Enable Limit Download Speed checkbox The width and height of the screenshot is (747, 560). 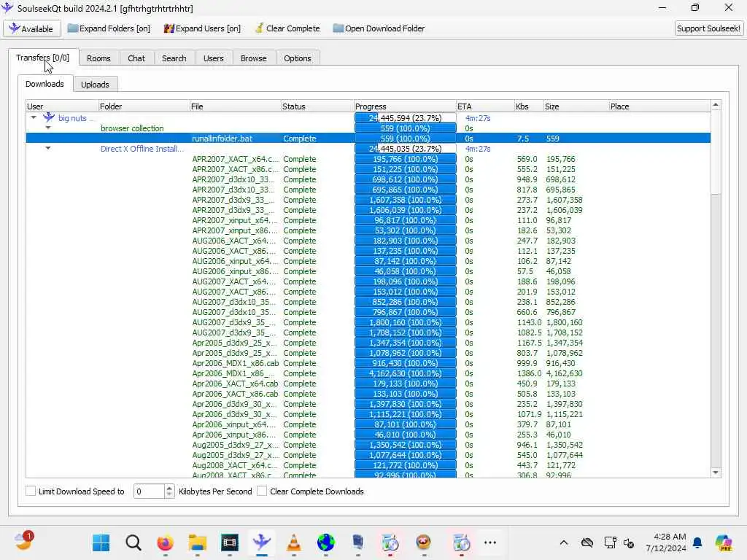click(x=31, y=491)
